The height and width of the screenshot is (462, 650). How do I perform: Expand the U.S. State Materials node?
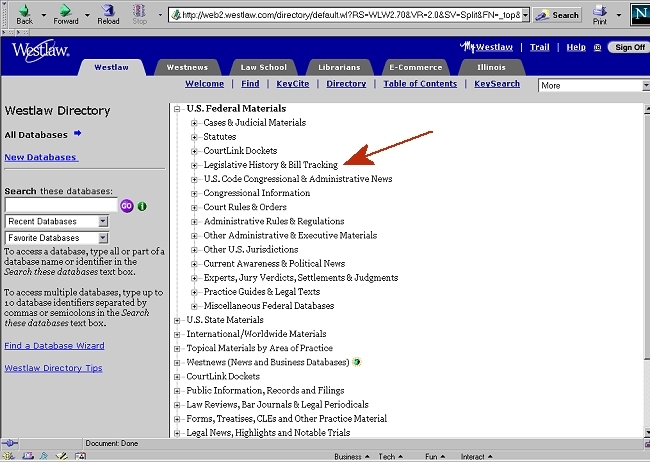tap(177, 321)
